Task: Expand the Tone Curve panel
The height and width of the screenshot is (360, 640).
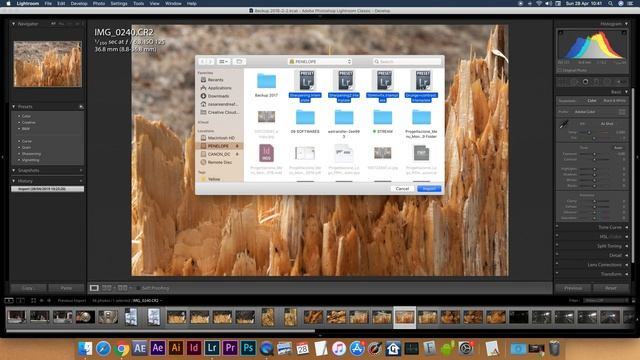Action: tap(627, 227)
